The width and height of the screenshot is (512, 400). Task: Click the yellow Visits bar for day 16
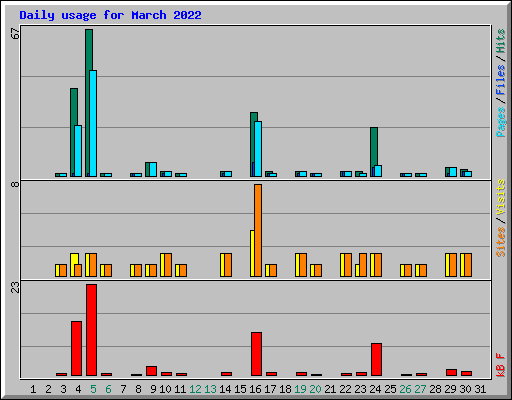tap(252, 253)
